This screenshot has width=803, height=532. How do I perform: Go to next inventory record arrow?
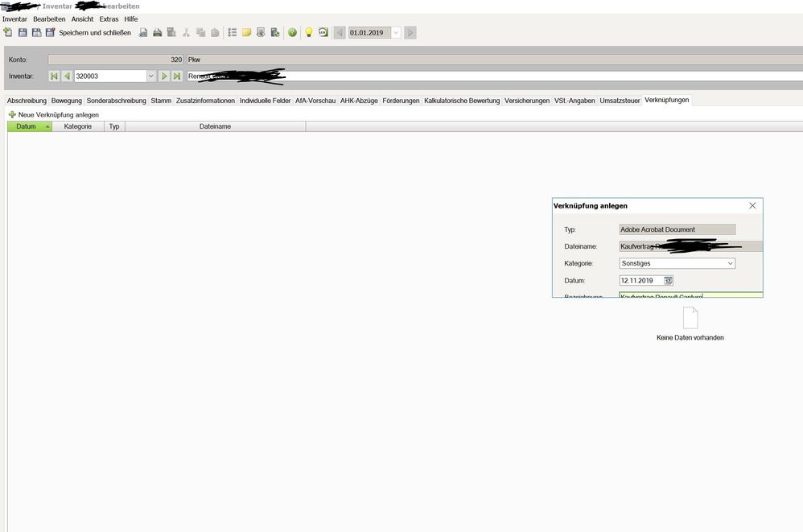pyautogui.click(x=164, y=76)
